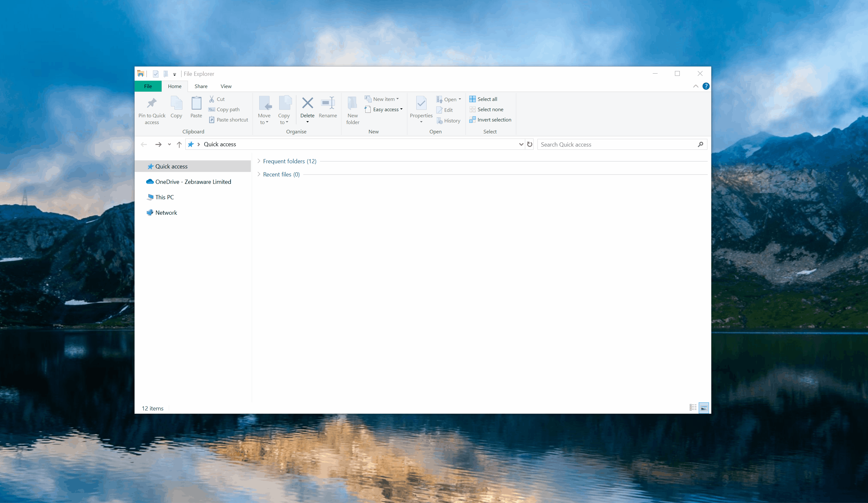Open File Explorer Help icon
868x503 pixels.
706,86
